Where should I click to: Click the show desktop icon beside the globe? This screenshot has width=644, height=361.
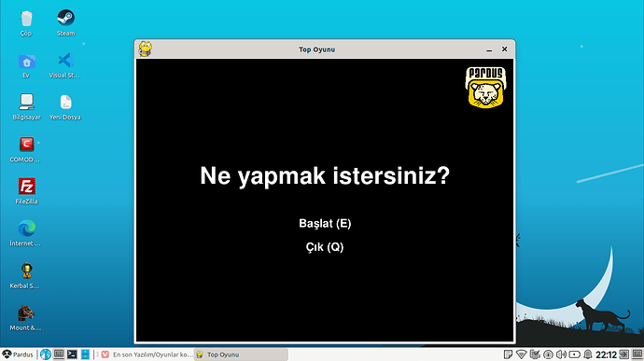(x=59, y=354)
